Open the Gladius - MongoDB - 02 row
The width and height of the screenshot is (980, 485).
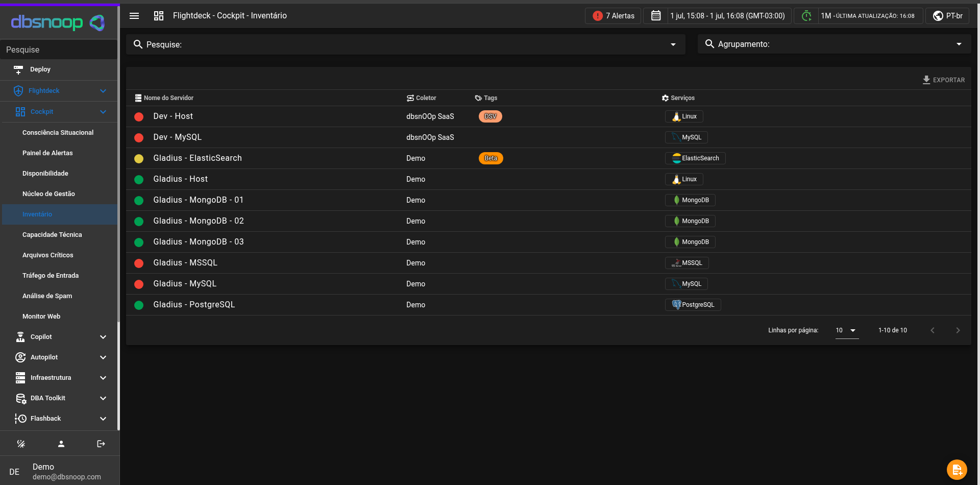(549, 221)
